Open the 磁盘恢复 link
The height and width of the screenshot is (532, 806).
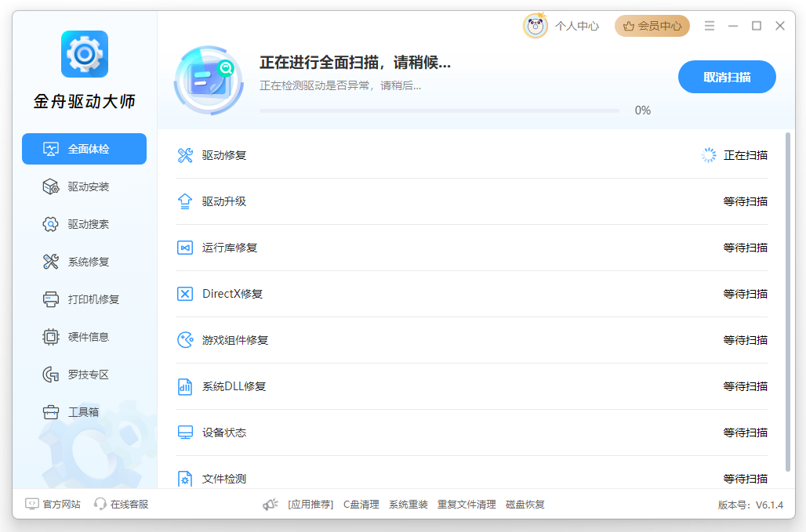tap(525, 505)
